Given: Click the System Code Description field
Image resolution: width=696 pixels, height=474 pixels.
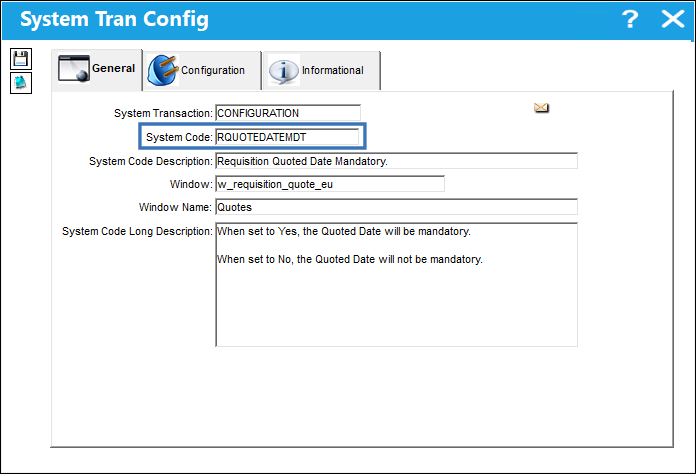Looking at the screenshot, I should pyautogui.click(x=396, y=161).
